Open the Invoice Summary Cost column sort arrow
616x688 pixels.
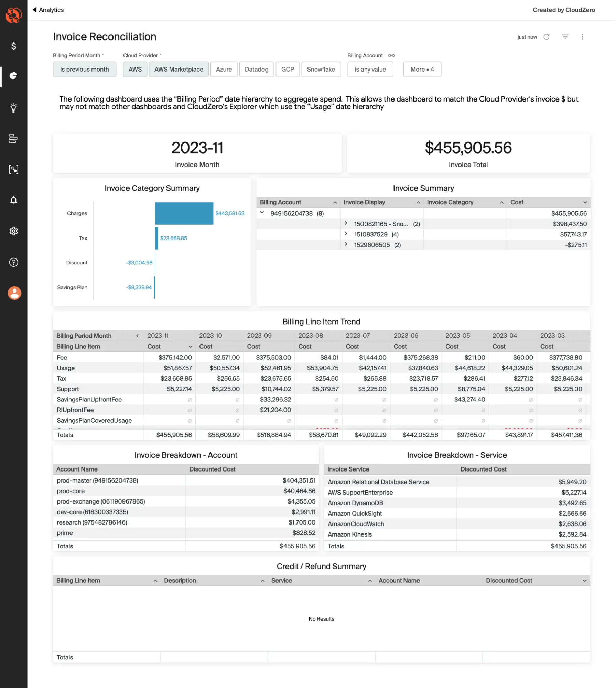pos(585,202)
